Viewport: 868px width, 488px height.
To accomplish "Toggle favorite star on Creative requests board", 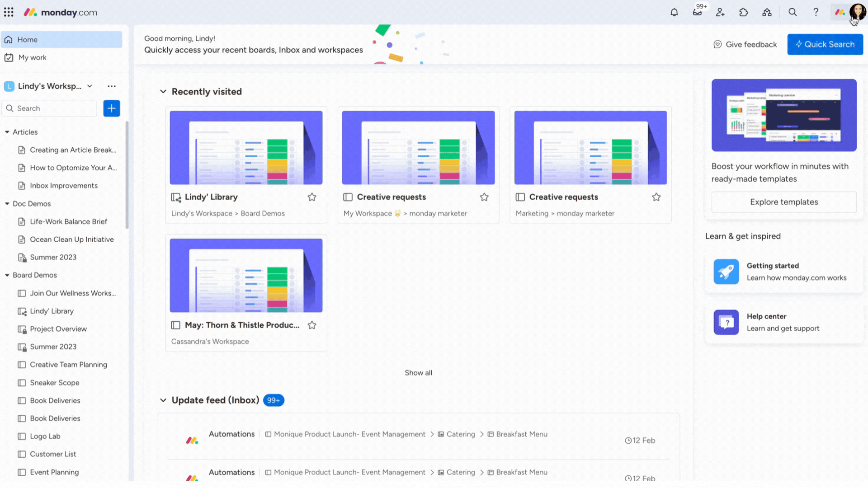I will point(484,197).
